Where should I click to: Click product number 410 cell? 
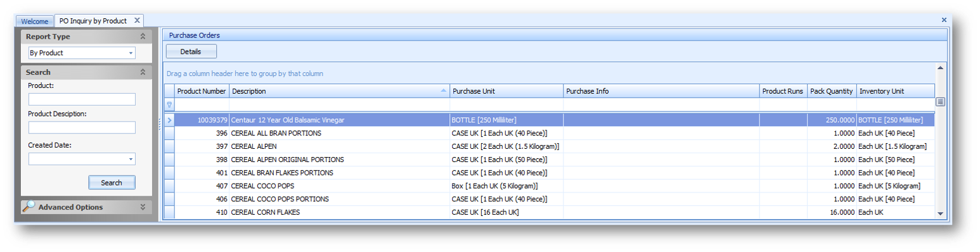tap(202, 212)
